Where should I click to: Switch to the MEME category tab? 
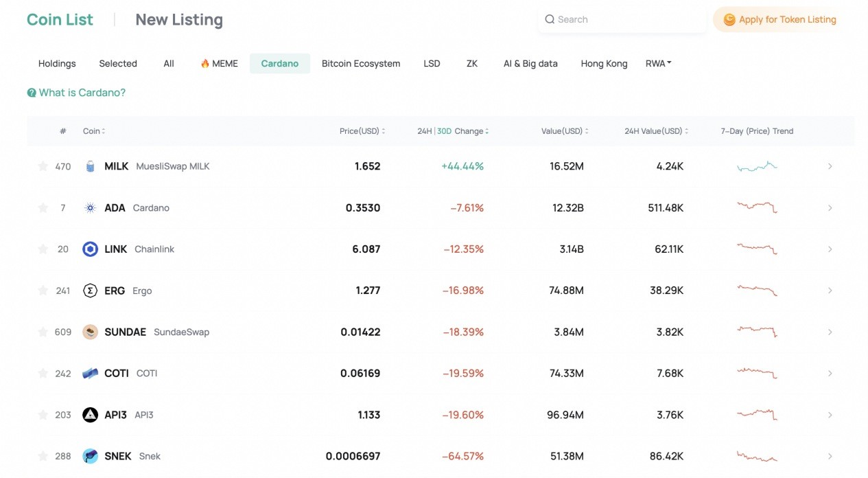pyautogui.click(x=219, y=63)
